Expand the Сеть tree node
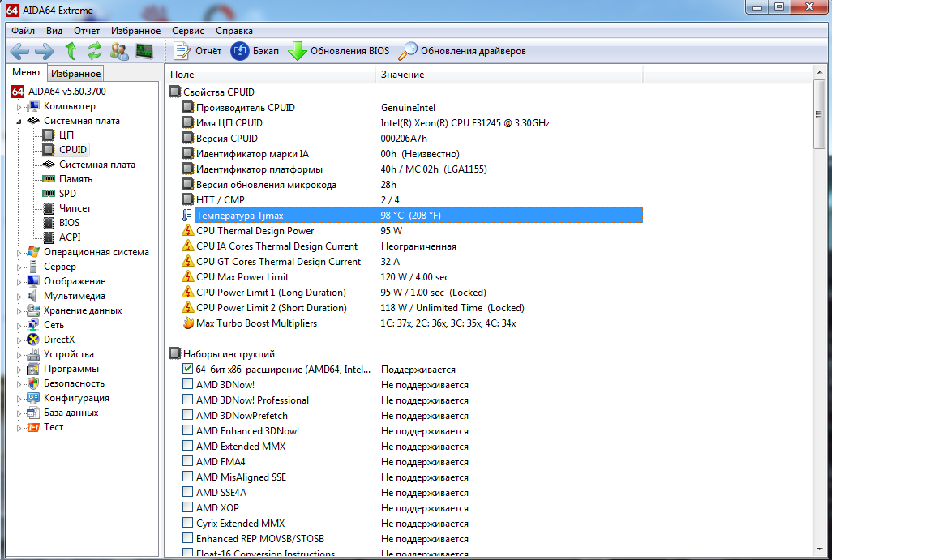Viewport: 934px width, 560px height. [19, 326]
